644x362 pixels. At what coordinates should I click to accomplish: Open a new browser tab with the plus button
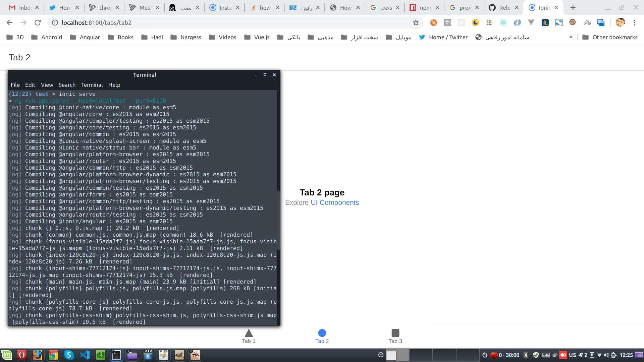coord(573,7)
